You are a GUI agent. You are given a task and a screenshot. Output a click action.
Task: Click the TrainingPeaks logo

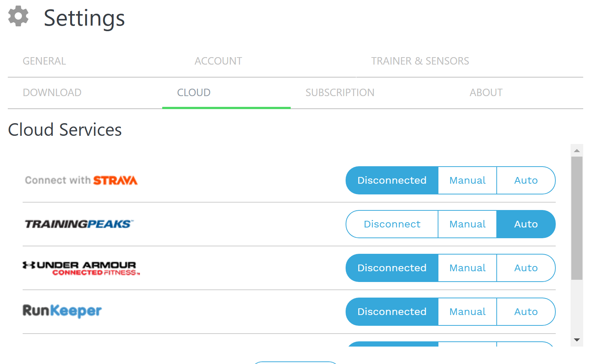[x=79, y=224]
